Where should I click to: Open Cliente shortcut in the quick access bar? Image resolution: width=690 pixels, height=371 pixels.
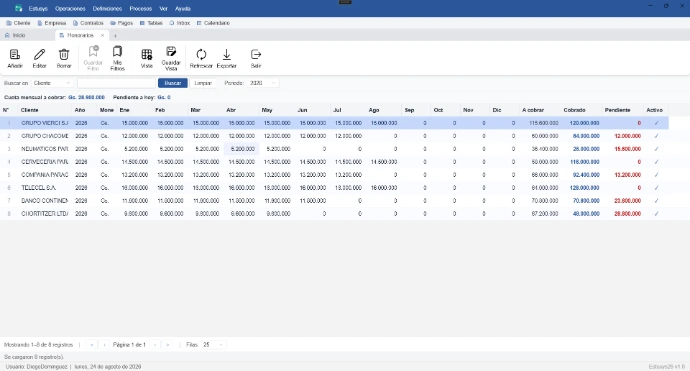click(x=18, y=23)
